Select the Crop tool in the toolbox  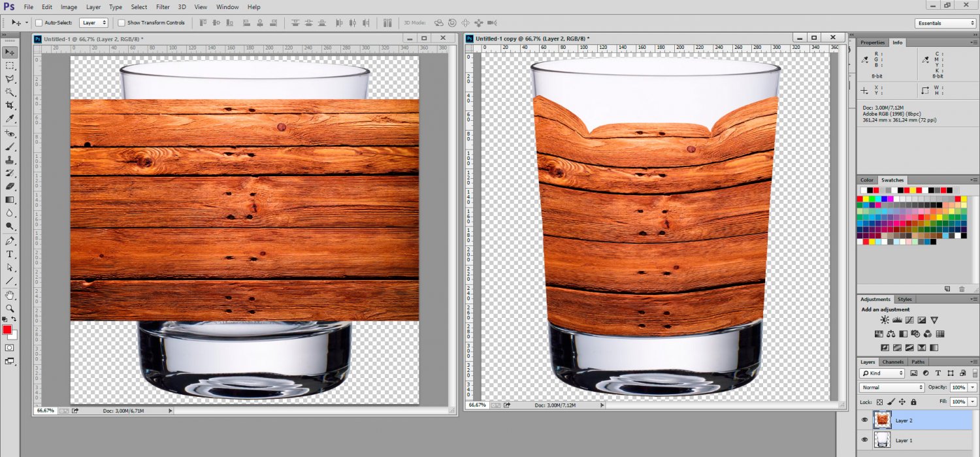click(10, 105)
